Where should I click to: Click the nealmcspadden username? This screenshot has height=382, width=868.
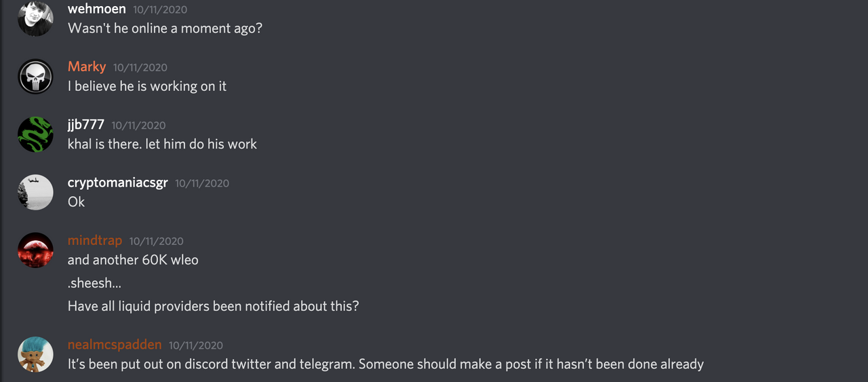115,345
